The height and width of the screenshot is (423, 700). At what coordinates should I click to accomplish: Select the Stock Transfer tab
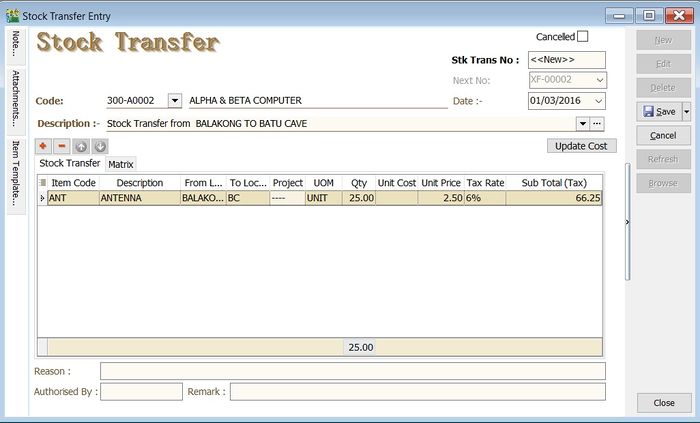pos(70,163)
